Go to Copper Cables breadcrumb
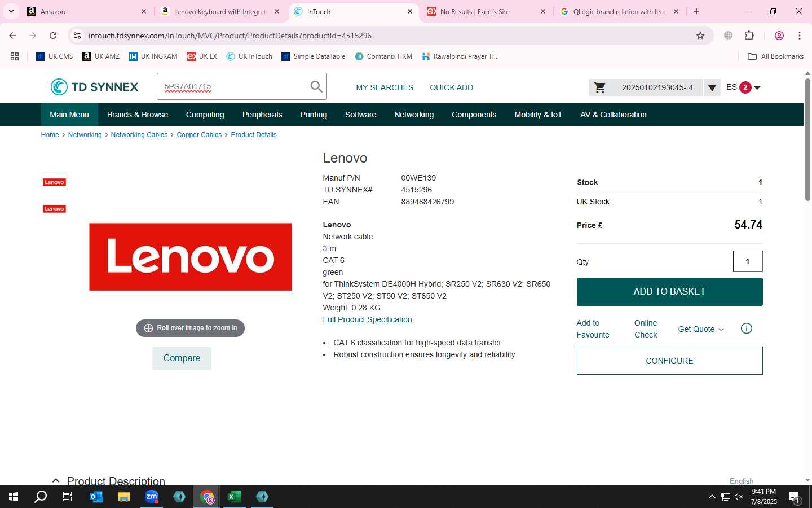 199,135
